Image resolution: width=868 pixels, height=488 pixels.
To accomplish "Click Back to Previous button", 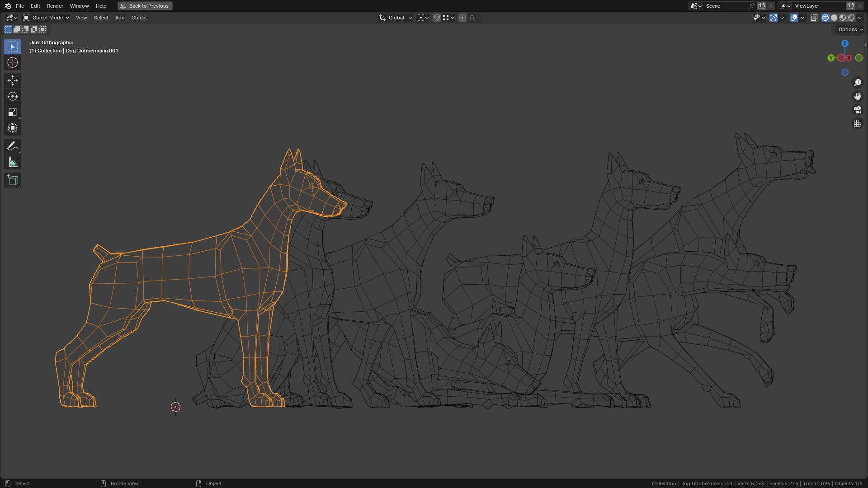I will point(145,6).
